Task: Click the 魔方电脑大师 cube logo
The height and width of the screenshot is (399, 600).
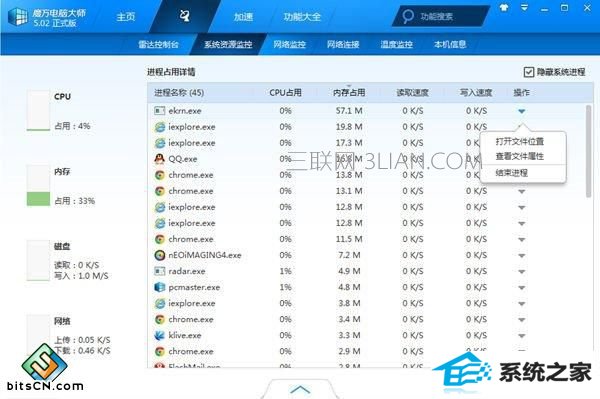Action: [18, 17]
